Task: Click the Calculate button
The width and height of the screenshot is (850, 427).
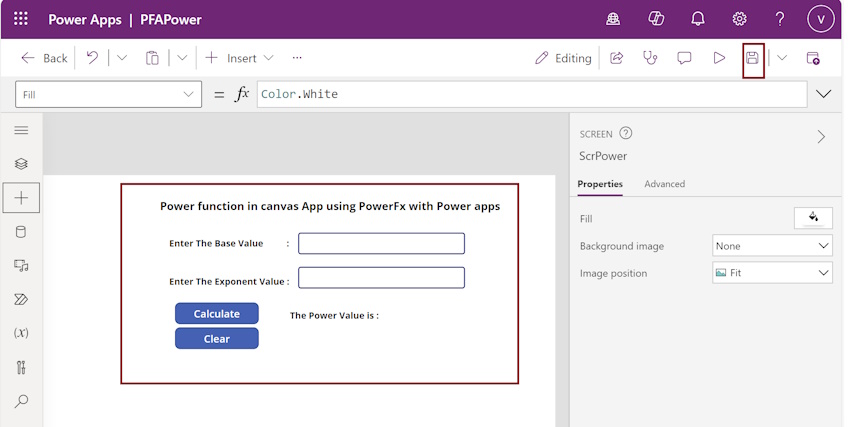Action: point(217,314)
